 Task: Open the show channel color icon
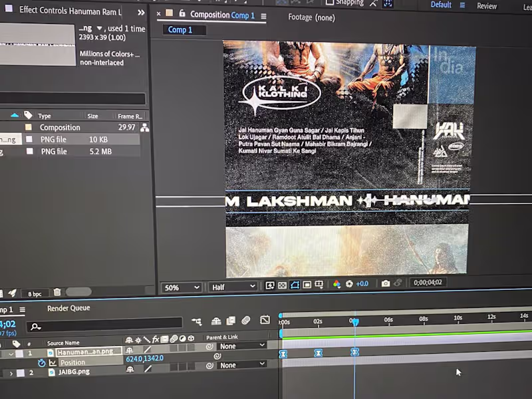[x=336, y=284]
